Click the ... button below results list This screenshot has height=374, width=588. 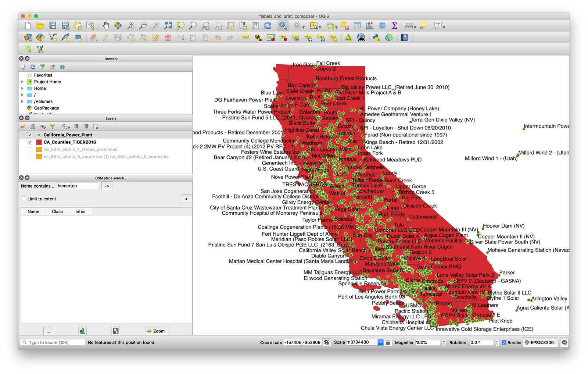[x=48, y=331]
